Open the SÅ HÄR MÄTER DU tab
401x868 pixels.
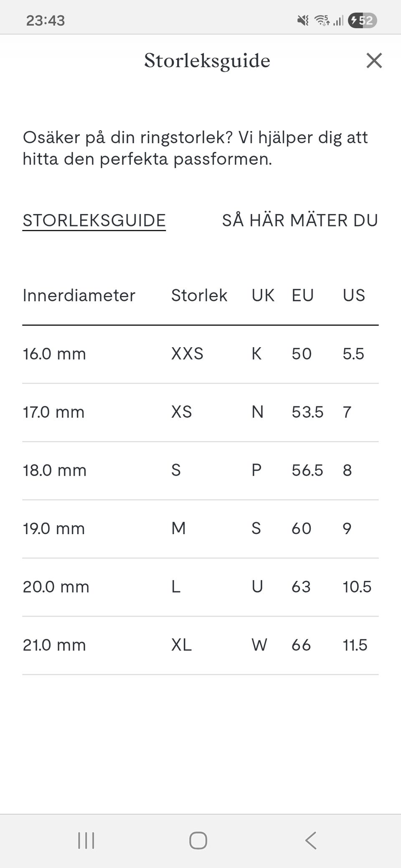(x=300, y=220)
